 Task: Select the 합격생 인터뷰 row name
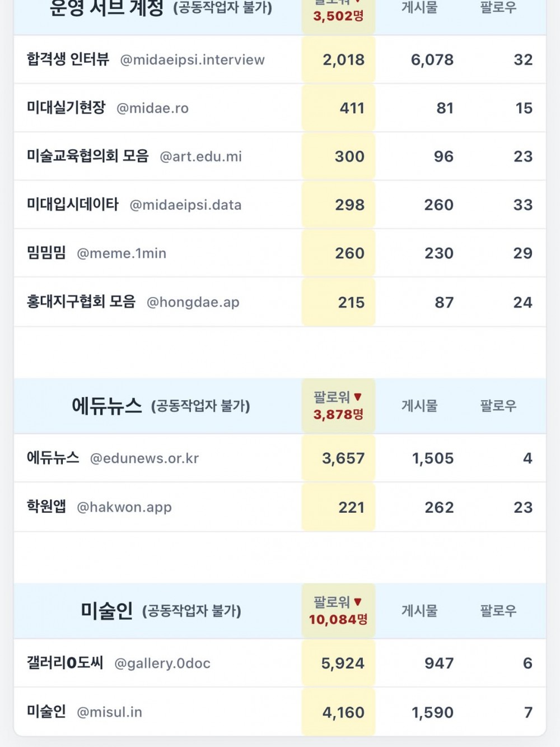pyautogui.click(x=68, y=59)
